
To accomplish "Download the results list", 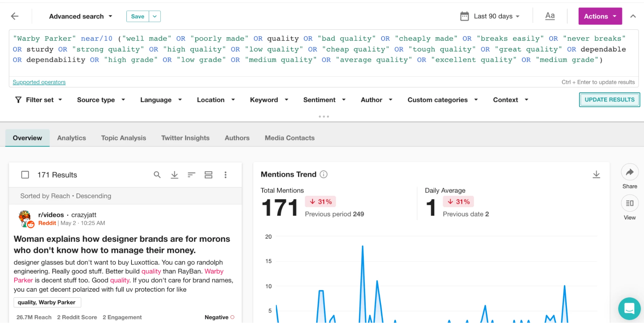I will (174, 175).
